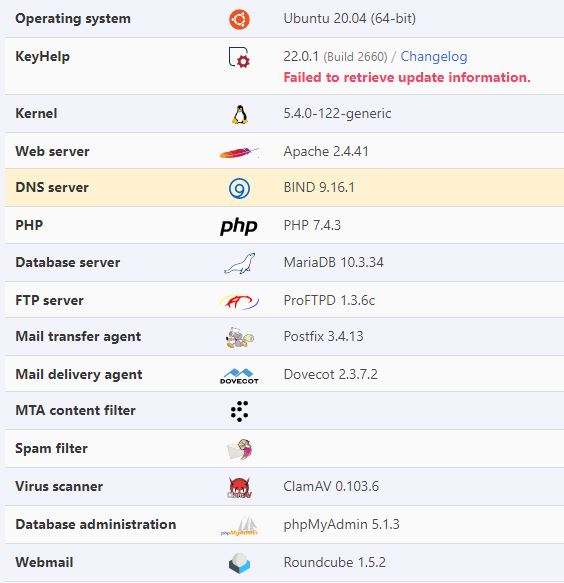This screenshot has height=583, width=564.
Task: Click the KeyHelp gear icon
Action: coord(239,57)
